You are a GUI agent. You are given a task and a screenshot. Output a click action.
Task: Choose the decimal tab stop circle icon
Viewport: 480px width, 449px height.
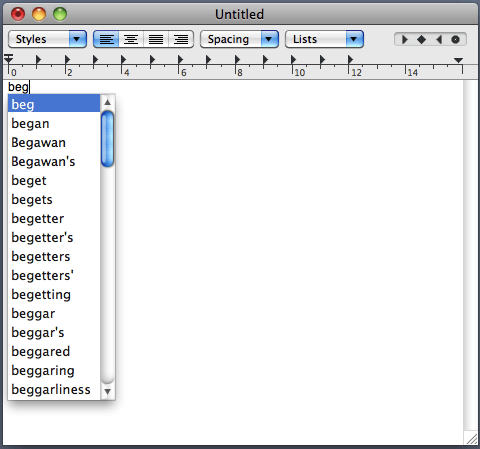point(455,40)
